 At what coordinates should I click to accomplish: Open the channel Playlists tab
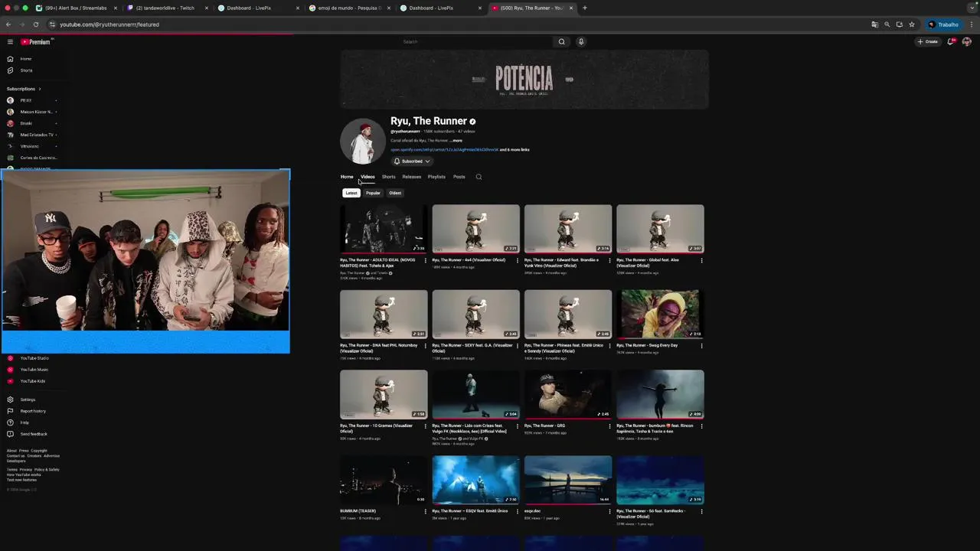click(x=436, y=177)
